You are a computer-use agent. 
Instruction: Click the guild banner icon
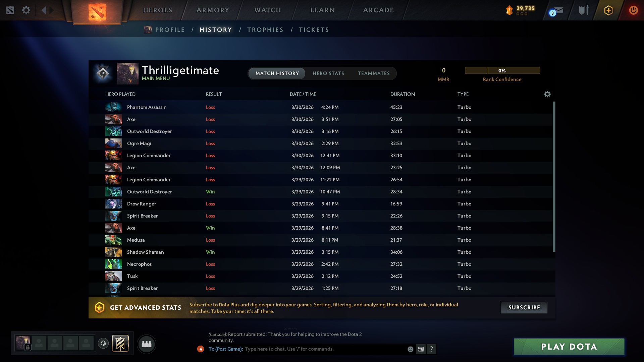pos(120,343)
